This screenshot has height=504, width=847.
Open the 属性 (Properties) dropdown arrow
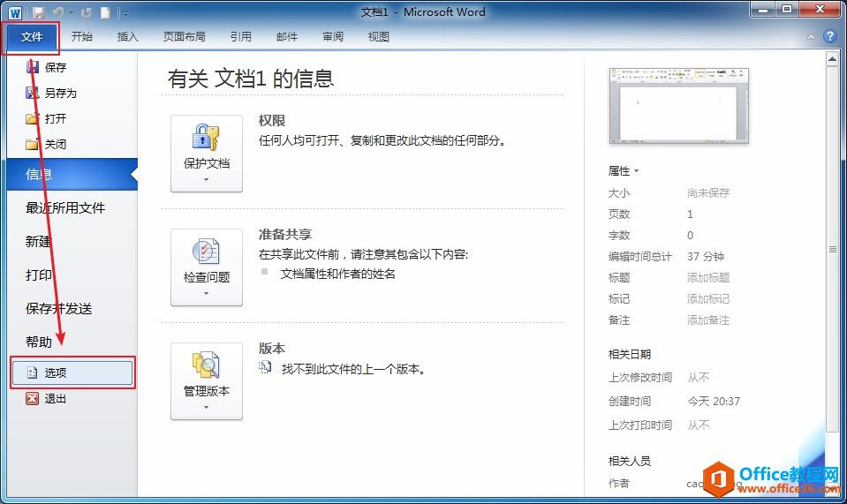pyautogui.click(x=636, y=171)
